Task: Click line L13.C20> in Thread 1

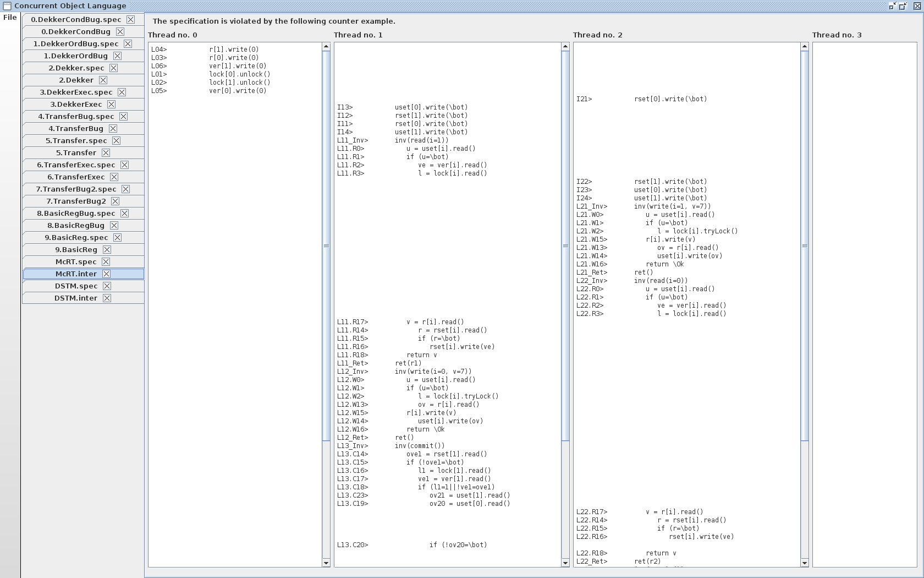Action: (412, 545)
